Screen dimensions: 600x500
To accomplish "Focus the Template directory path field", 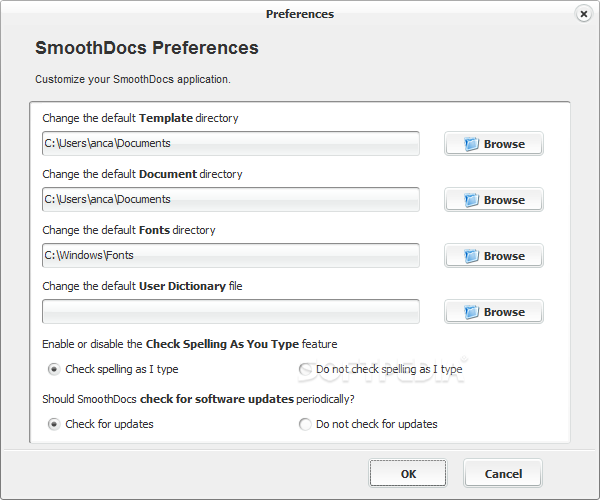I will click(231, 143).
